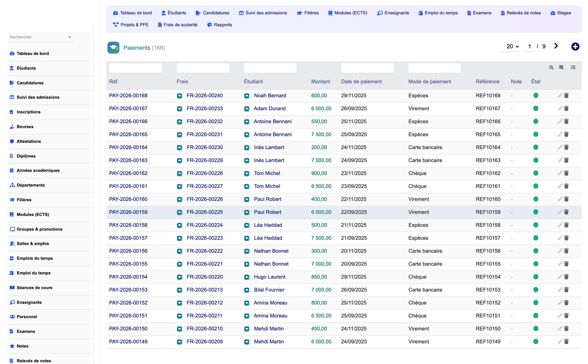Screen dimensions: 588x364
Task: Open the Rapports top tab
Action: [x=219, y=25]
